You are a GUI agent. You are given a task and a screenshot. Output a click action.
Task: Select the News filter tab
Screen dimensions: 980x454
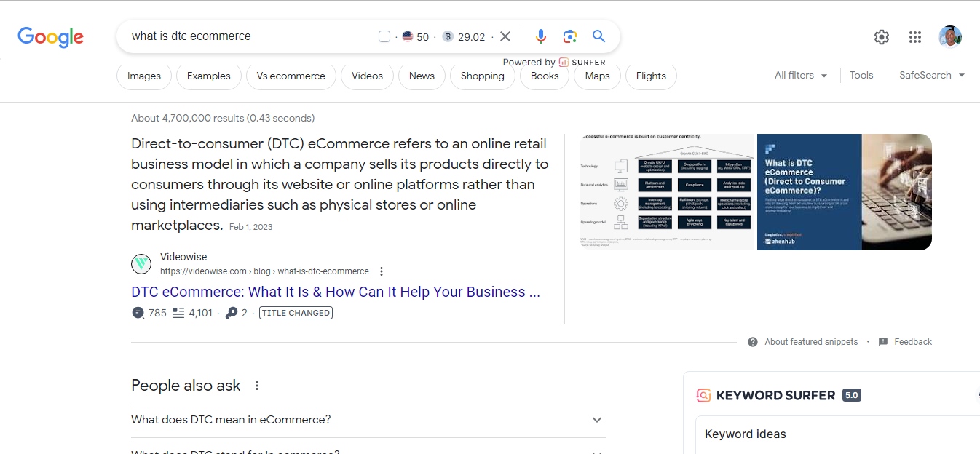coord(422,76)
